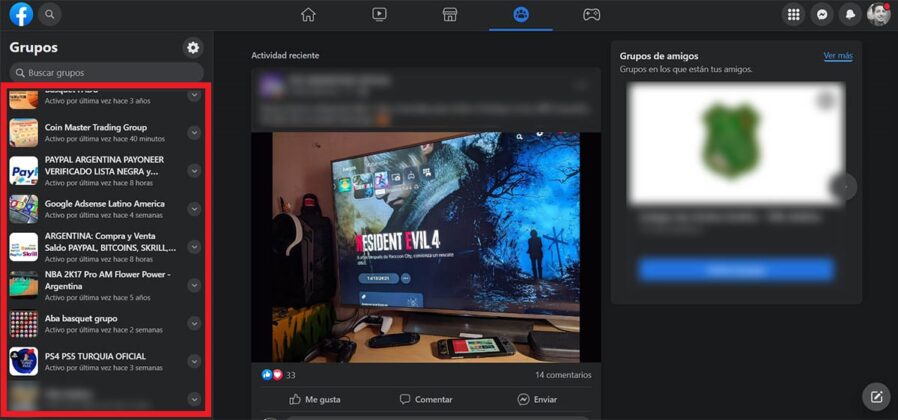Image resolution: width=898 pixels, height=420 pixels.
Task: Click next arrow in Grupos de amigos
Action: [844, 187]
